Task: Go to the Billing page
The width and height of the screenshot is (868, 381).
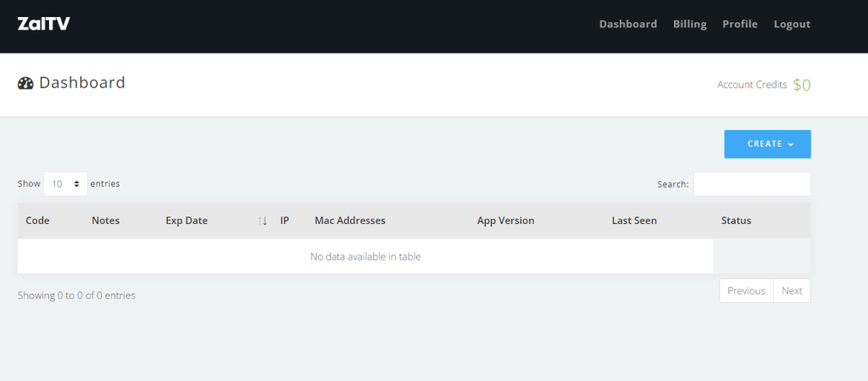Action: pos(689,24)
